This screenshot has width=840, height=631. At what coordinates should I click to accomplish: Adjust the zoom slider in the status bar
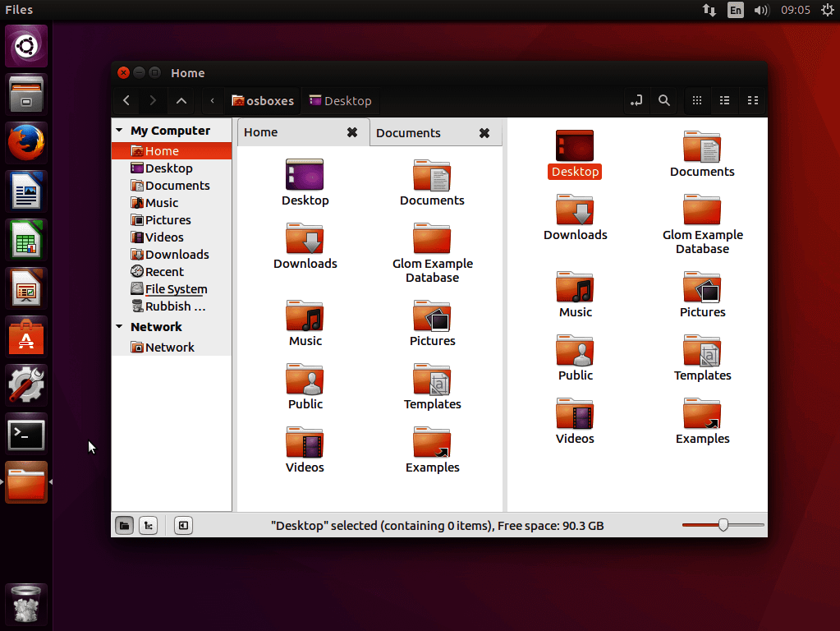tap(722, 524)
